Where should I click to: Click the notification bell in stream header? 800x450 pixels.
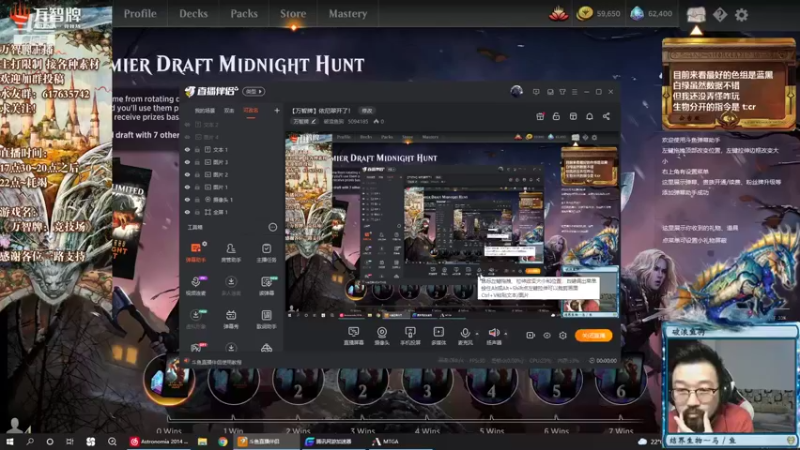click(589, 116)
